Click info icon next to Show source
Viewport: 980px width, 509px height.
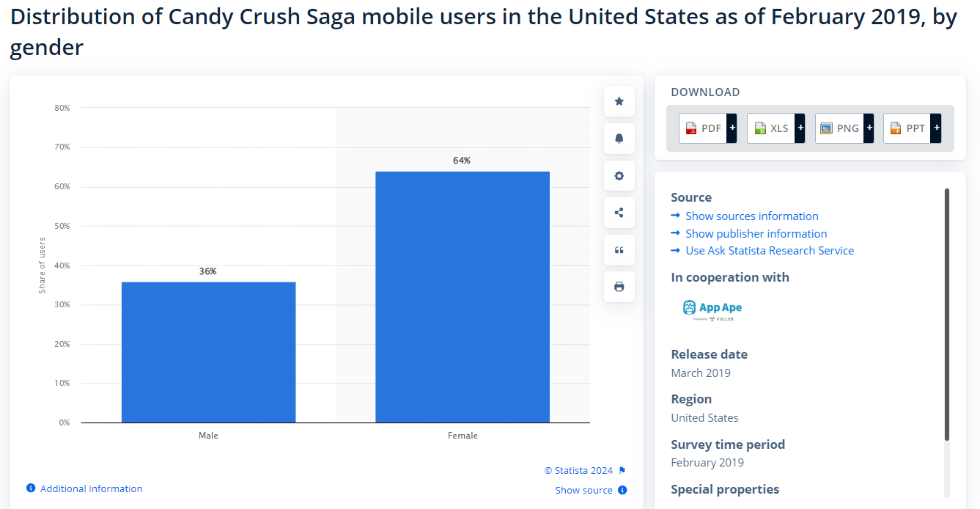tap(622, 490)
